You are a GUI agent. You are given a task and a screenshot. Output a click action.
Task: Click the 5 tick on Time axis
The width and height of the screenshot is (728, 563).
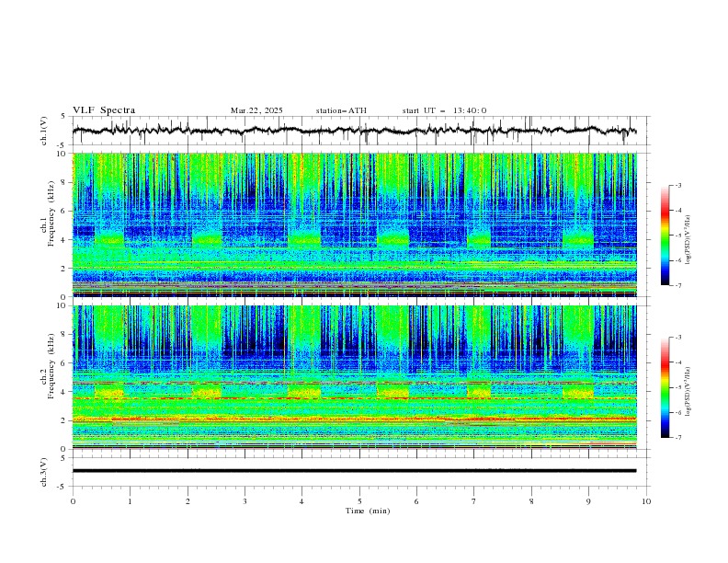pyautogui.click(x=359, y=501)
